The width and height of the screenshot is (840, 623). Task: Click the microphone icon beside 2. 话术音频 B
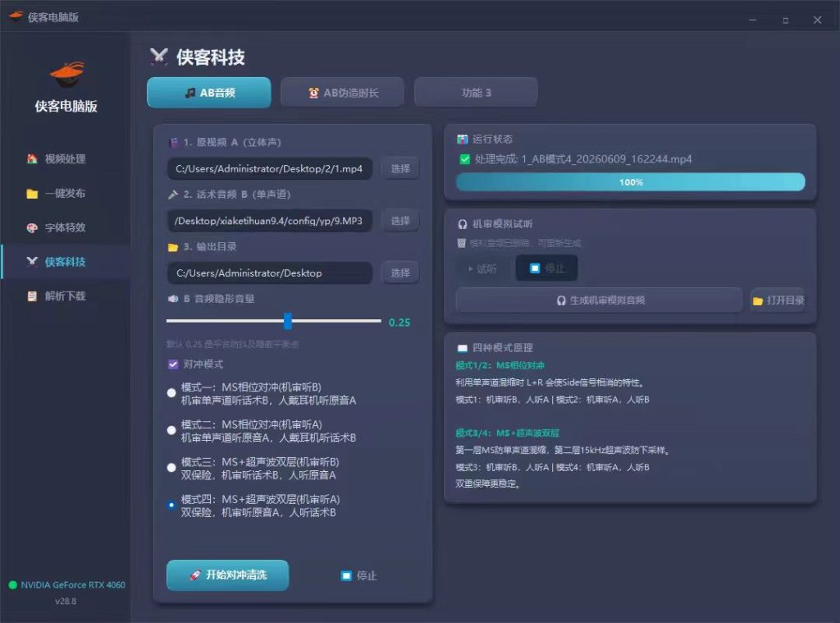click(x=172, y=195)
